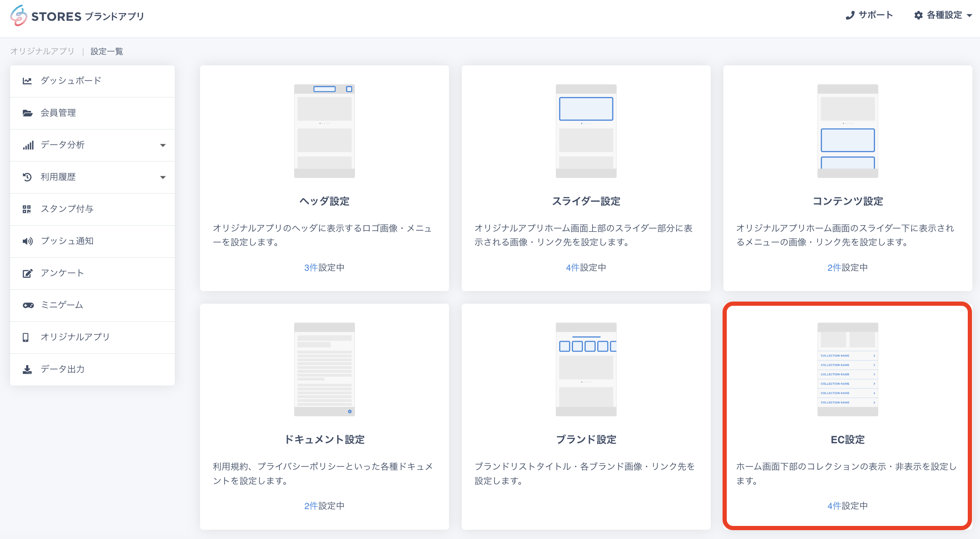Expand the 利用履歴 sidebar arrow
980x539 pixels.
tap(163, 177)
